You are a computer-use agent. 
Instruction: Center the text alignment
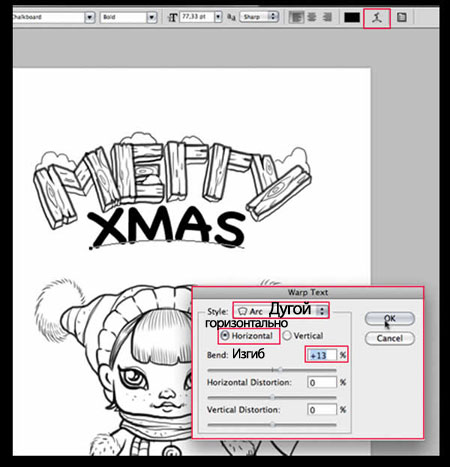312,17
